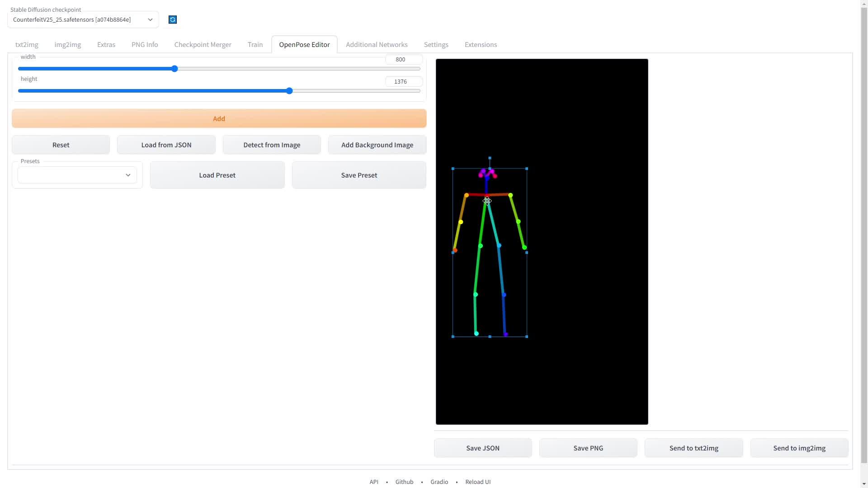
Task: Open the Github footer link
Action: click(x=404, y=482)
